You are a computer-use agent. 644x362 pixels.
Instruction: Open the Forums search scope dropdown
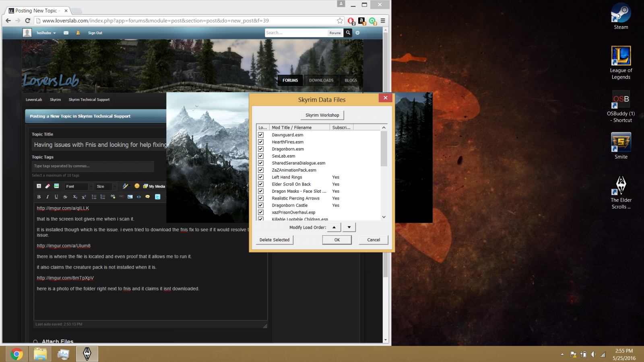coord(335,33)
